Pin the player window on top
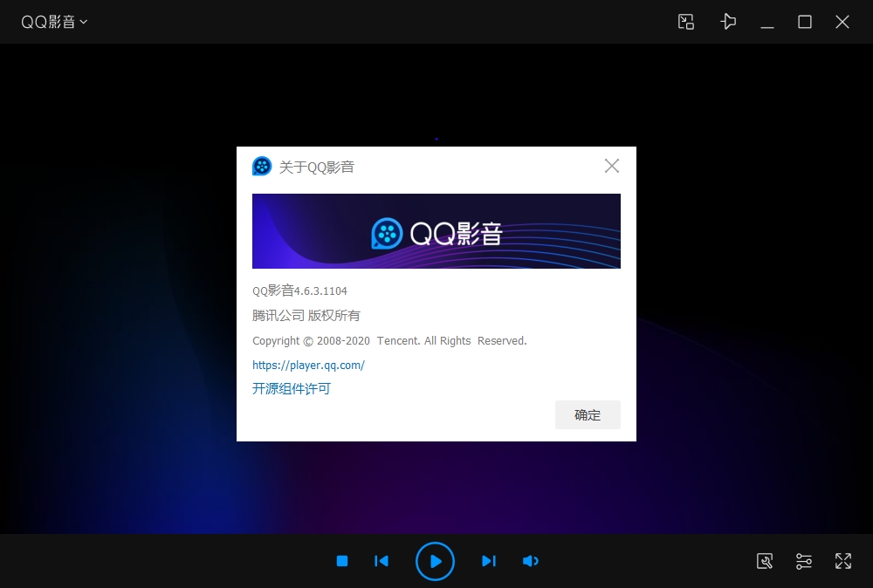This screenshot has height=588, width=873. point(728,22)
